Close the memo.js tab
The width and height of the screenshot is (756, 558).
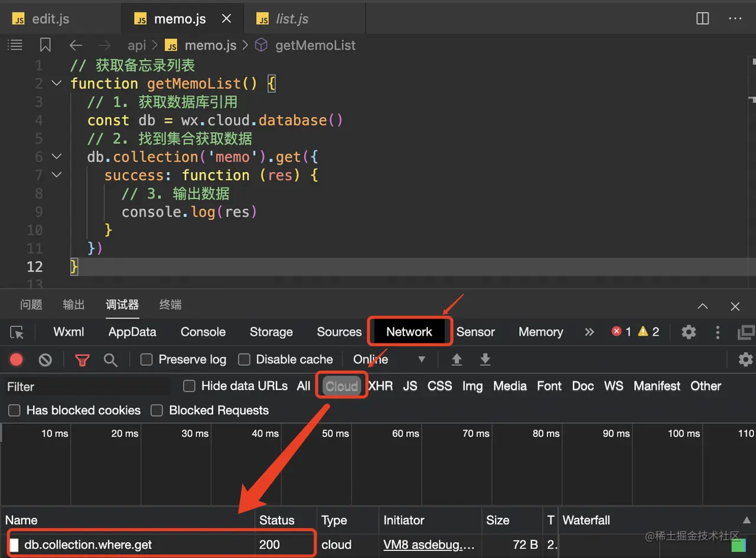[226, 19]
